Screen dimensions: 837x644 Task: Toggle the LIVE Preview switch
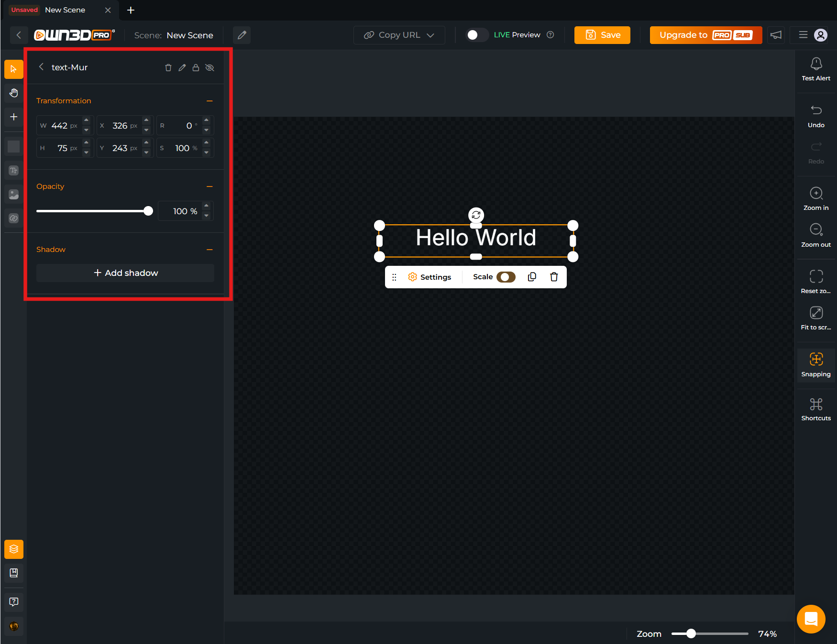(477, 35)
